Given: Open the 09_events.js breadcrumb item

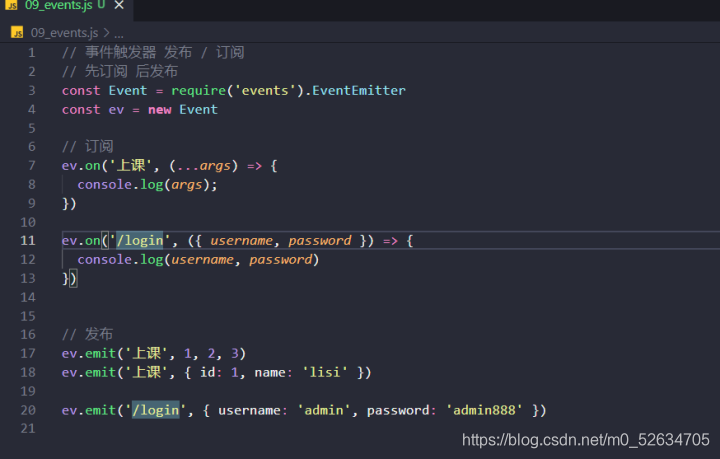Looking at the screenshot, I should click(64, 33).
